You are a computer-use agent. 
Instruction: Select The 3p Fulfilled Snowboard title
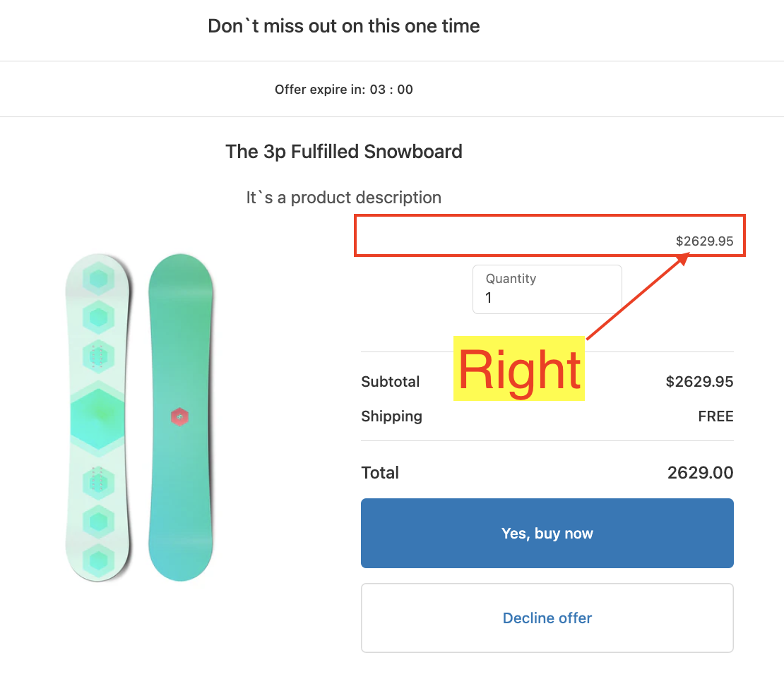(x=344, y=152)
